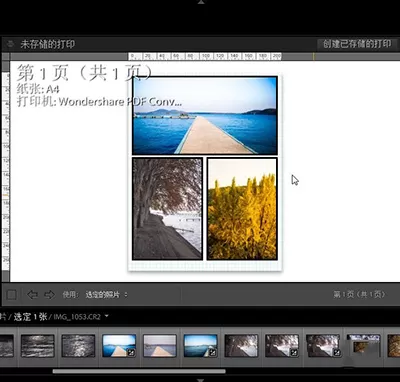
Task: Select the blue pier thumbnail in the filmstrip
Action: [x=119, y=346]
